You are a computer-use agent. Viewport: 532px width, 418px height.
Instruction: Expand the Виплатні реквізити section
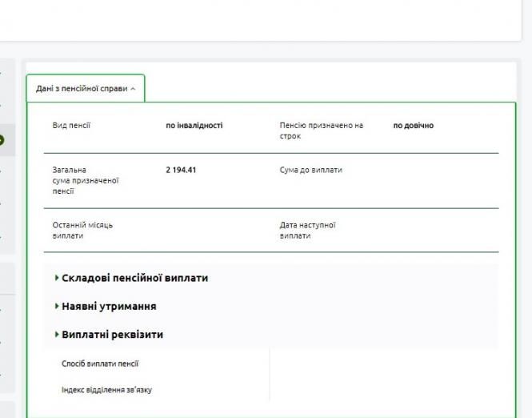(x=112, y=335)
